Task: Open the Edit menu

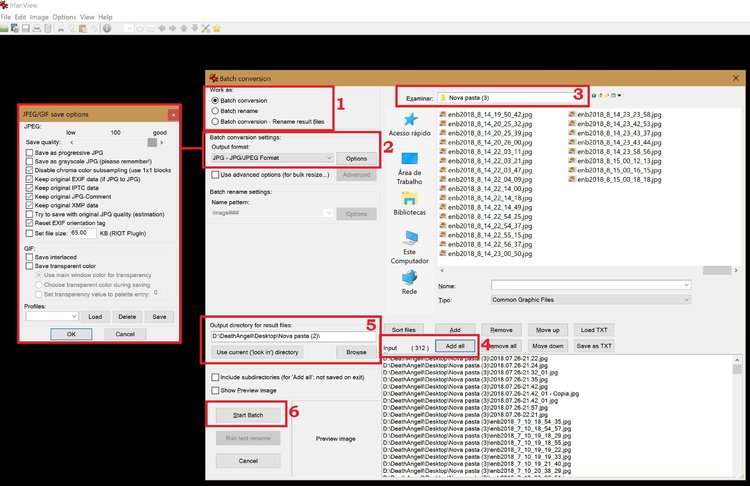Action: point(21,17)
